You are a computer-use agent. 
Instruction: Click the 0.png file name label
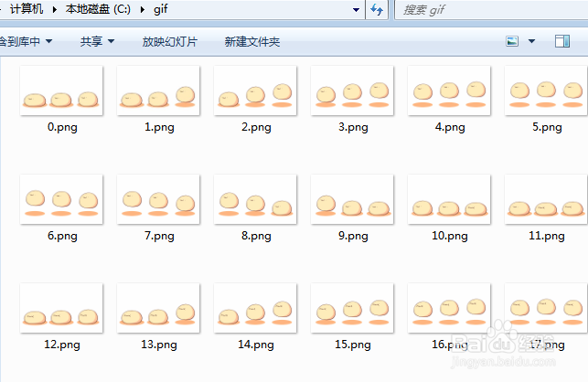tap(62, 127)
